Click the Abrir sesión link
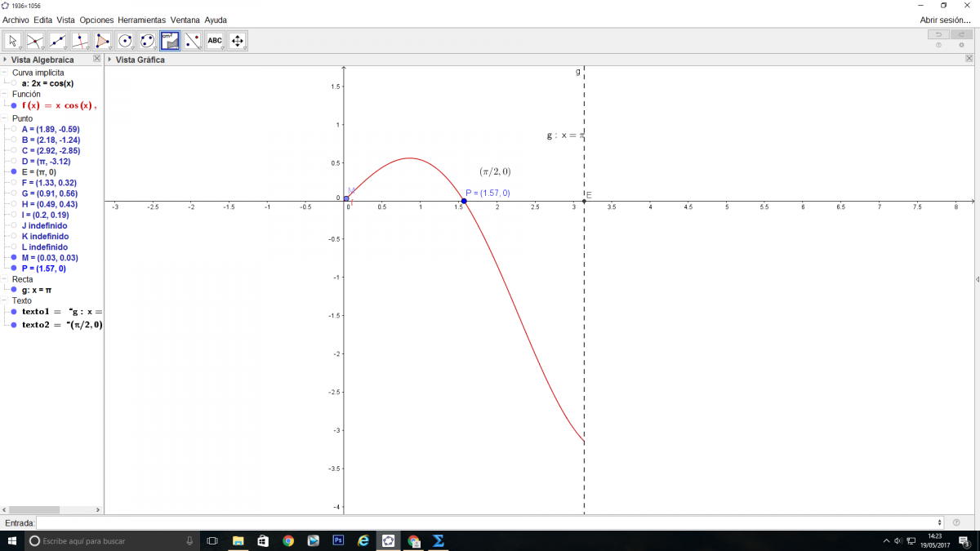 point(945,20)
